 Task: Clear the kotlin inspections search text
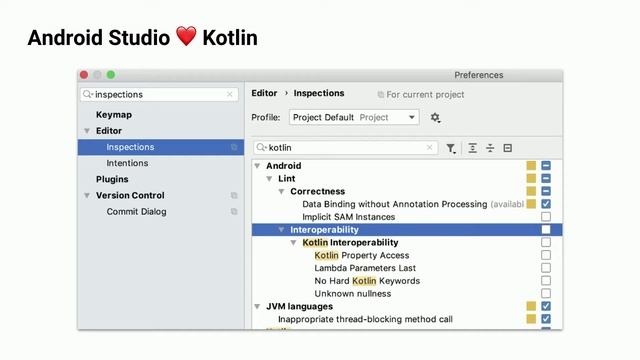click(429, 147)
